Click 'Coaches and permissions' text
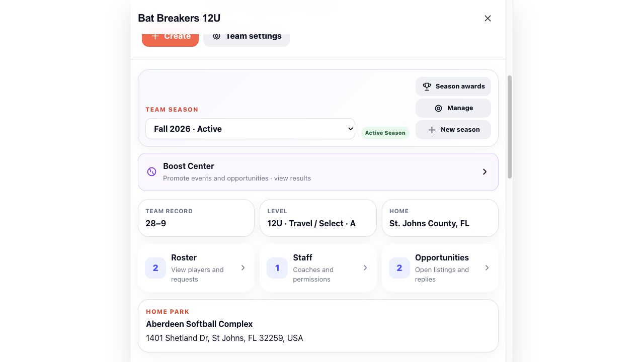Image resolution: width=644 pixels, height=362 pixels. (x=313, y=275)
